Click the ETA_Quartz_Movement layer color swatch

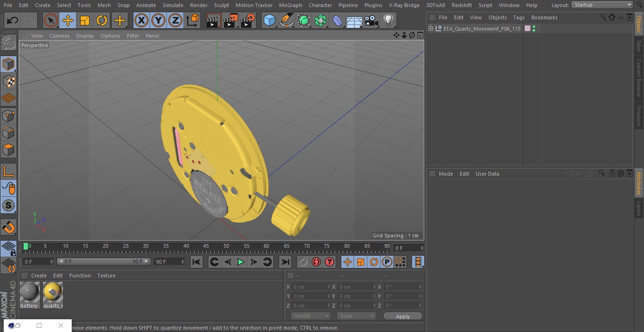(x=528, y=29)
